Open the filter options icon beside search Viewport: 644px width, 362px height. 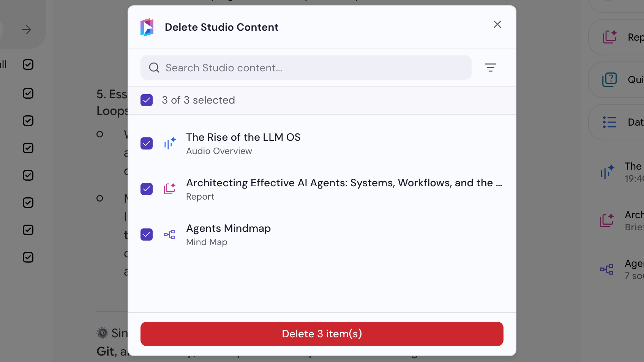click(490, 68)
